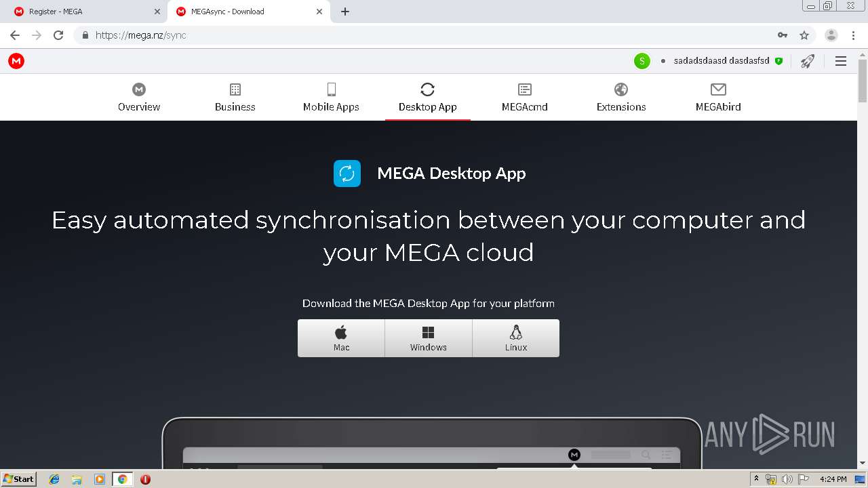Open the saved passwords key icon
The height and width of the screenshot is (488, 868).
(x=783, y=35)
